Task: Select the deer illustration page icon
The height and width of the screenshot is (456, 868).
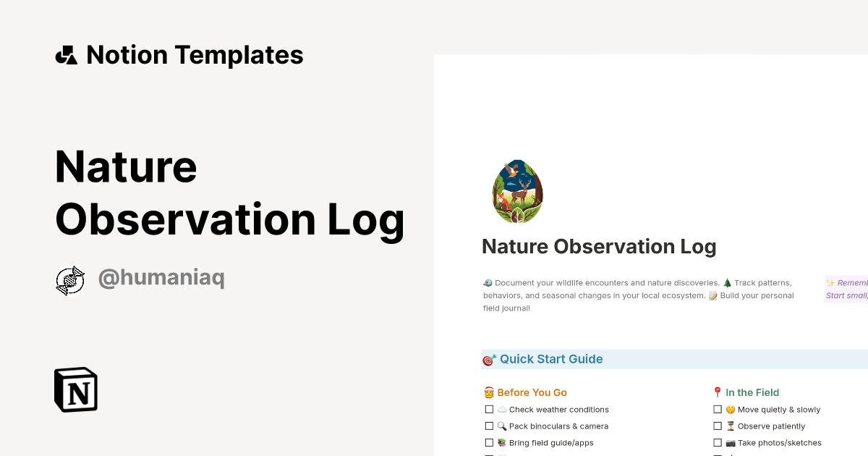Action: click(516, 190)
